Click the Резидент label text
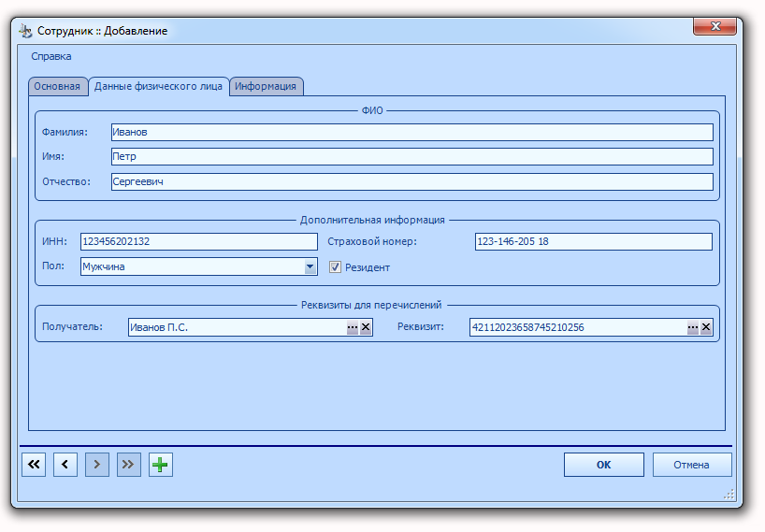 [x=368, y=267]
